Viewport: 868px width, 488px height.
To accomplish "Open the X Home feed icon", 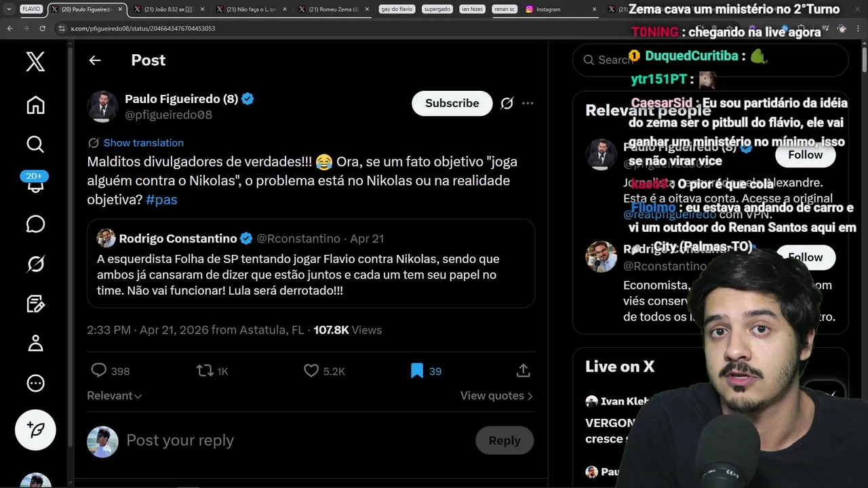I will [x=35, y=105].
